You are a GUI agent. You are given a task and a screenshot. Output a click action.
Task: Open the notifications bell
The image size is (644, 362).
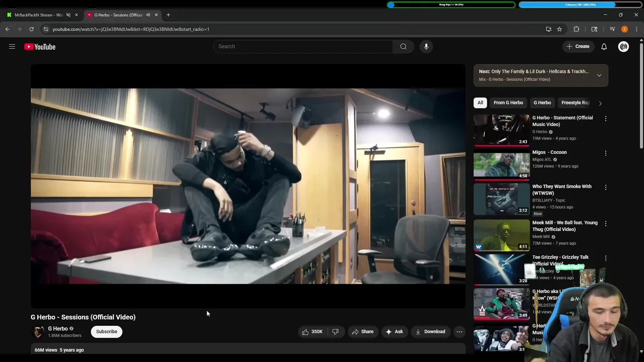pos(604,46)
